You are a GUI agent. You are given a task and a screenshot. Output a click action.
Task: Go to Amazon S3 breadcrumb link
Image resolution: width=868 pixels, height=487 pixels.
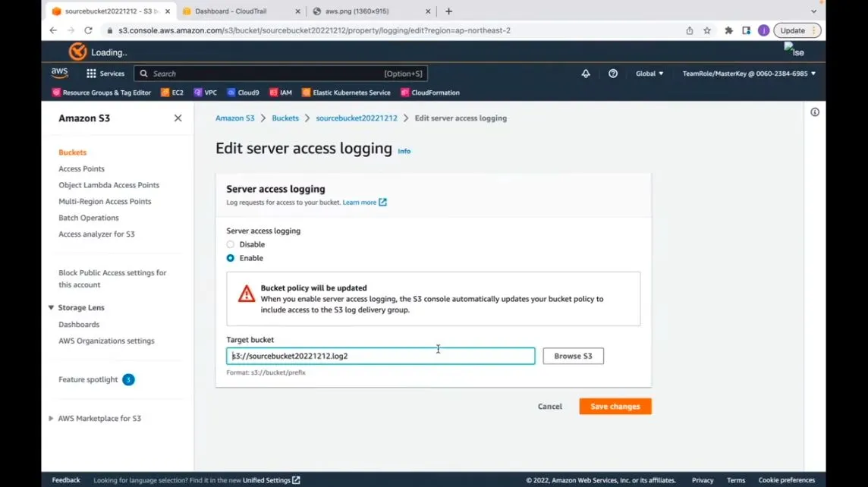(234, 118)
